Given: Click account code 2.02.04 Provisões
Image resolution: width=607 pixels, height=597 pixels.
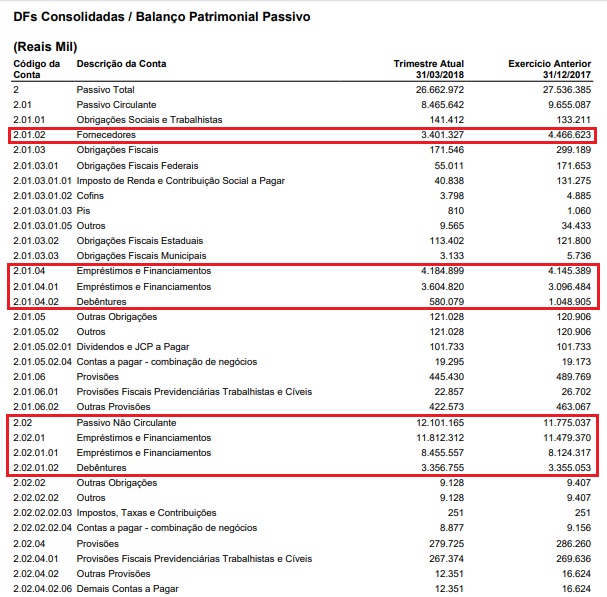Looking at the screenshot, I should pos(29,544).
